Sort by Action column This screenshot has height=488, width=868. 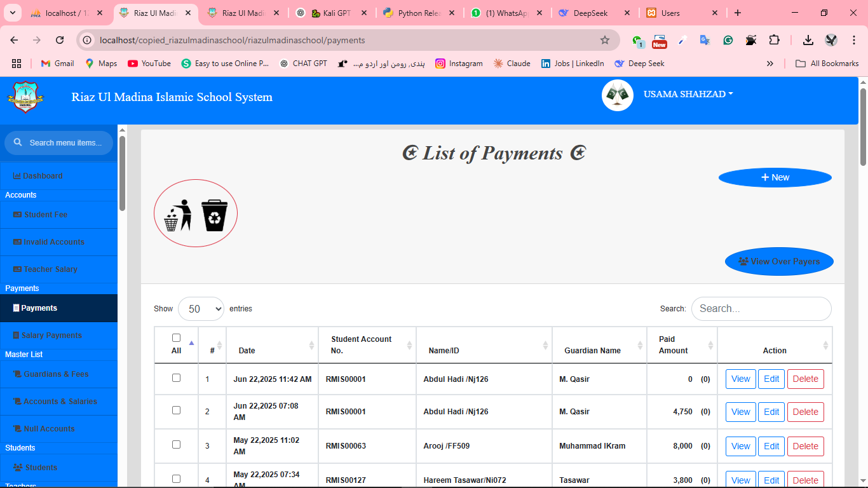coord(775,345)
